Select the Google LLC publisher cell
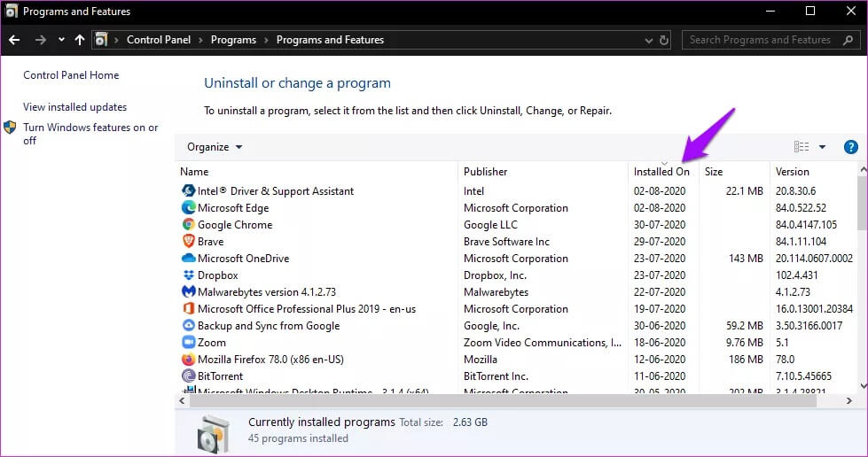Screen dimensions: 868x457 (x=490, y=225)
